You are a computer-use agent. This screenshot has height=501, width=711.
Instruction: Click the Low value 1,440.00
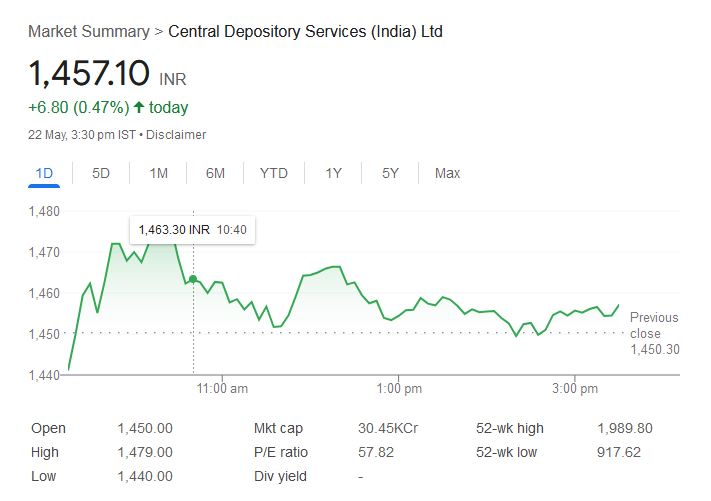(145, 477)
